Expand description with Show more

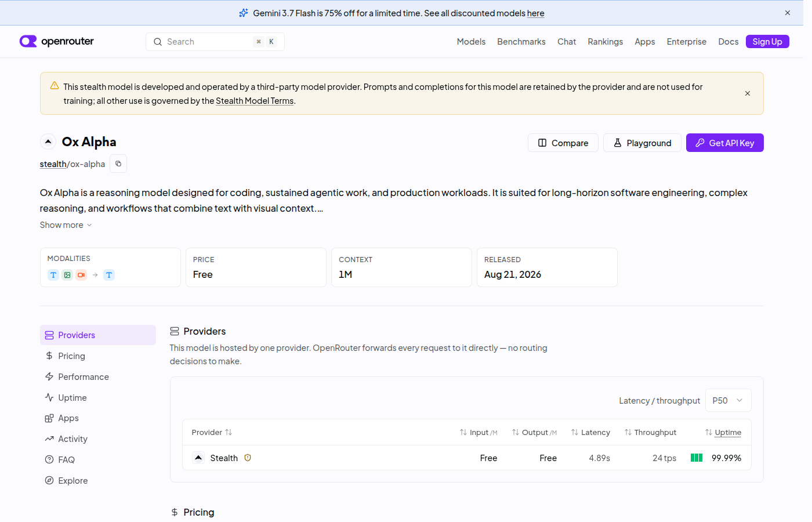pos(66,225)
